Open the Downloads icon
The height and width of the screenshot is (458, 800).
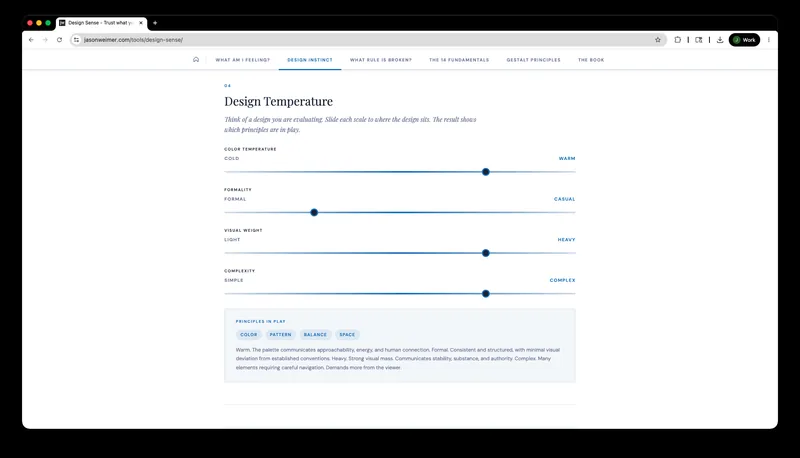pyautogui.click(x=720, y=40)
